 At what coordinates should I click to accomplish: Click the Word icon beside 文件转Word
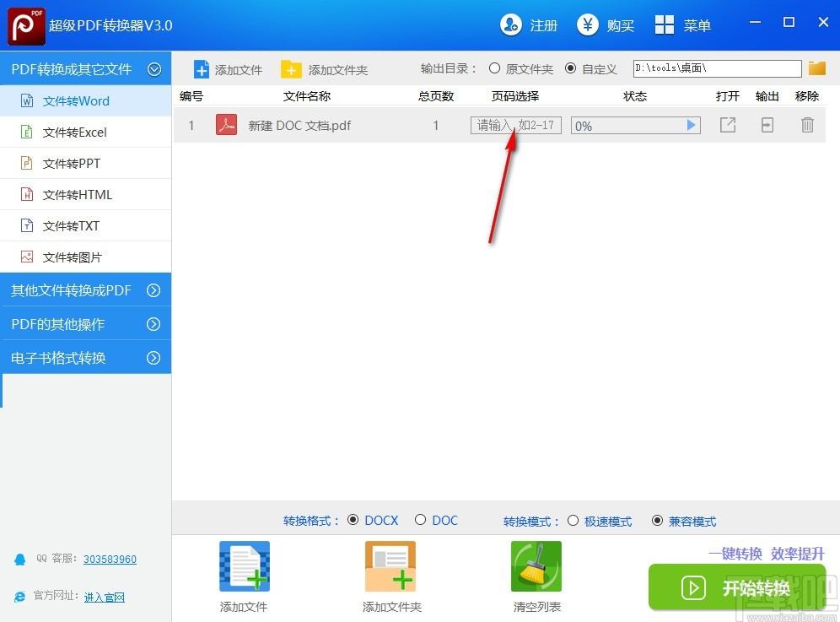(x=27, y=100)
